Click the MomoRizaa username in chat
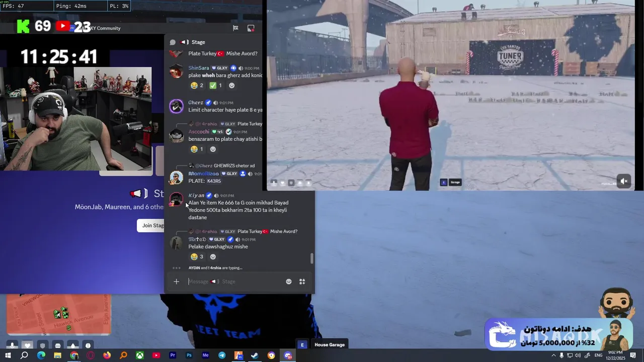Screen dimensions: 644x362 pos(204,173)
